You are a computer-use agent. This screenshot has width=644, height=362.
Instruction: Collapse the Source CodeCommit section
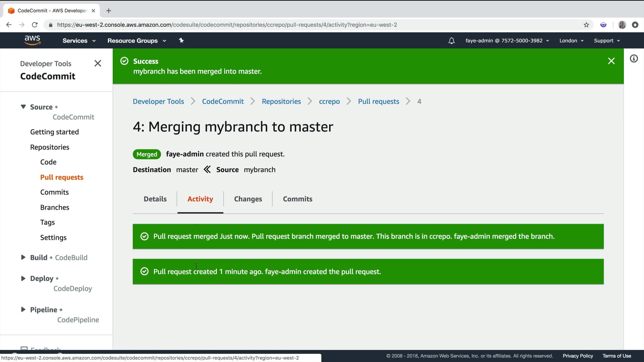(x=23, y=107)
